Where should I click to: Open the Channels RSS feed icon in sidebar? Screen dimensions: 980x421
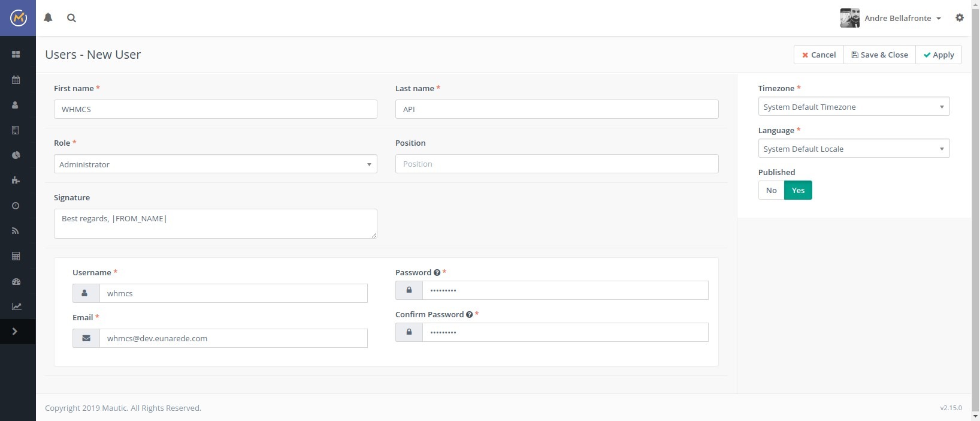pyautogui.click(x=16, y=231)
